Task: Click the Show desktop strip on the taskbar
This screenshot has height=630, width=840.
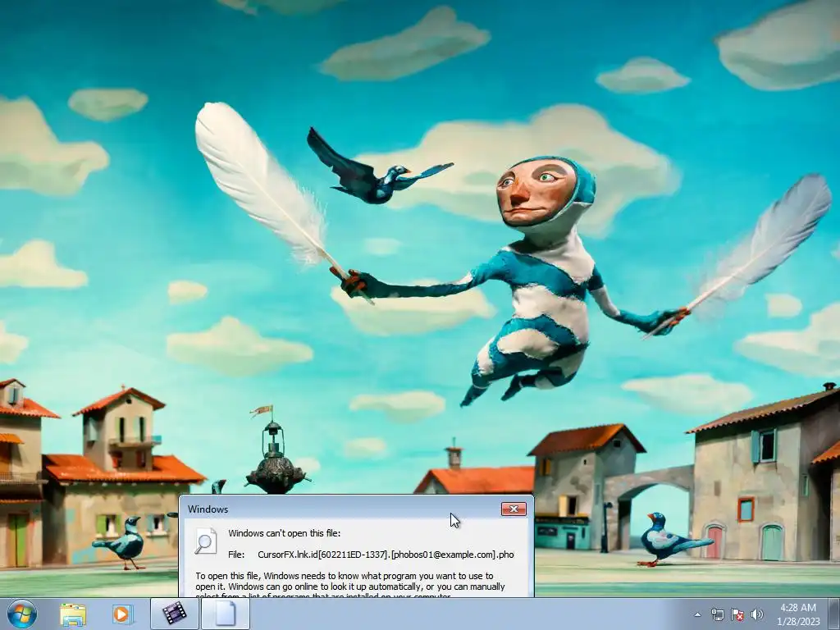Action: [835, 614]
